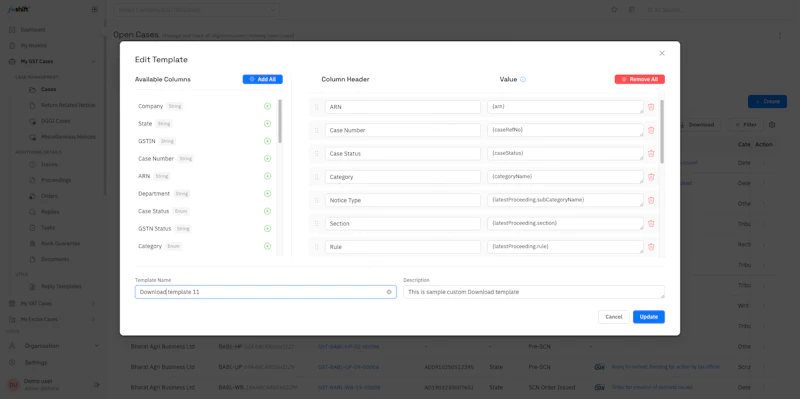Edit the ARN column header input
The image size is (800, 399).
click(403, 107)
